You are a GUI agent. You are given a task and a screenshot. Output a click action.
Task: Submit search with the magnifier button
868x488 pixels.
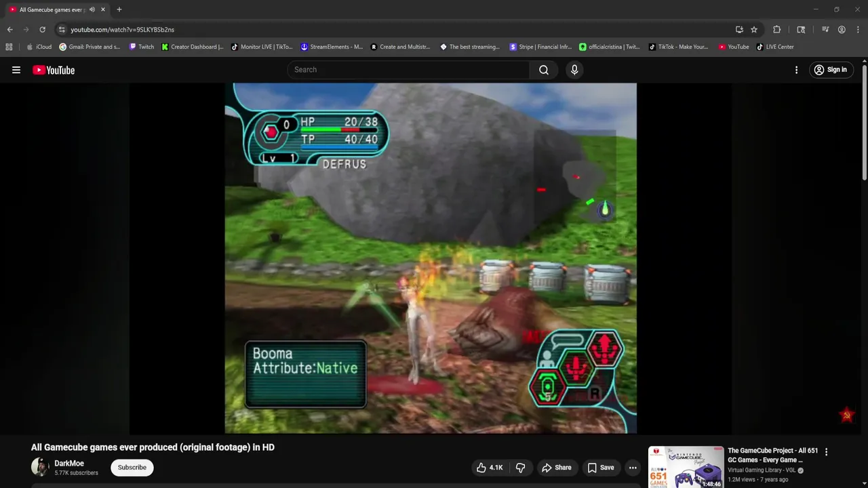[544, 70]
